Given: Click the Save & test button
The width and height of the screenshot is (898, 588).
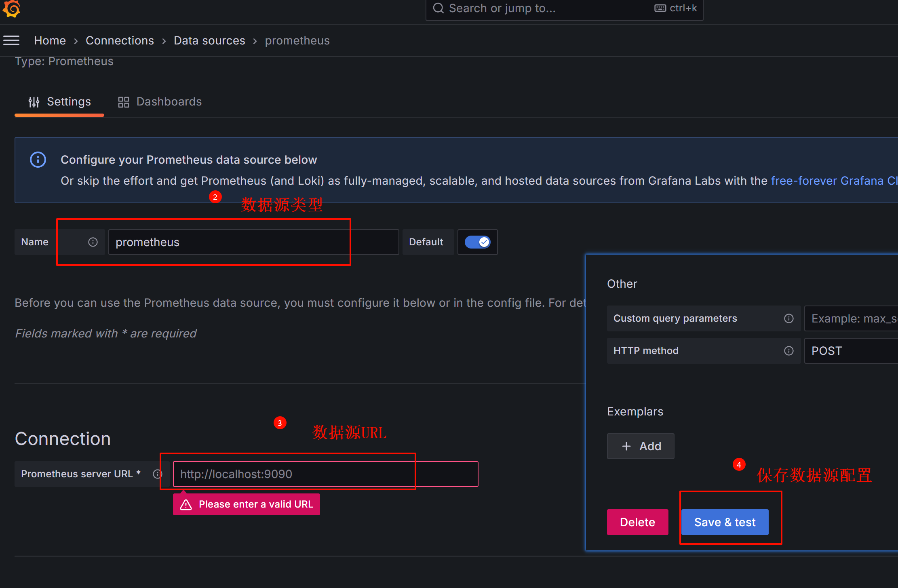Looking at the screenshot, I should 725,522.
